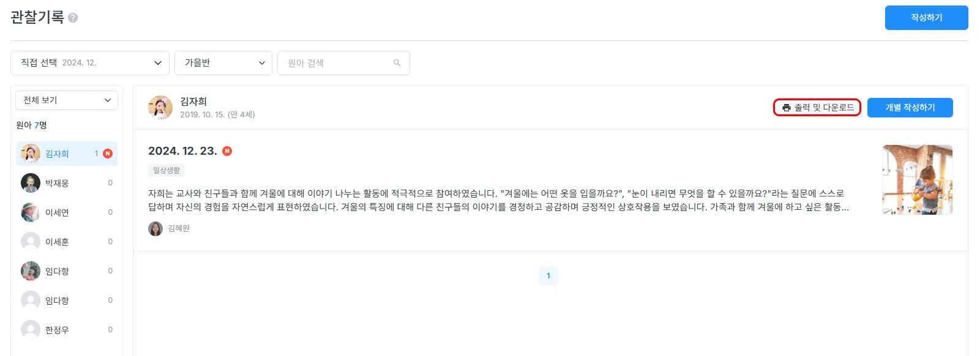Click the search magnifier icon in 원아 검색
This screenshot has height=356, width=980.
[x=397, y=63]
